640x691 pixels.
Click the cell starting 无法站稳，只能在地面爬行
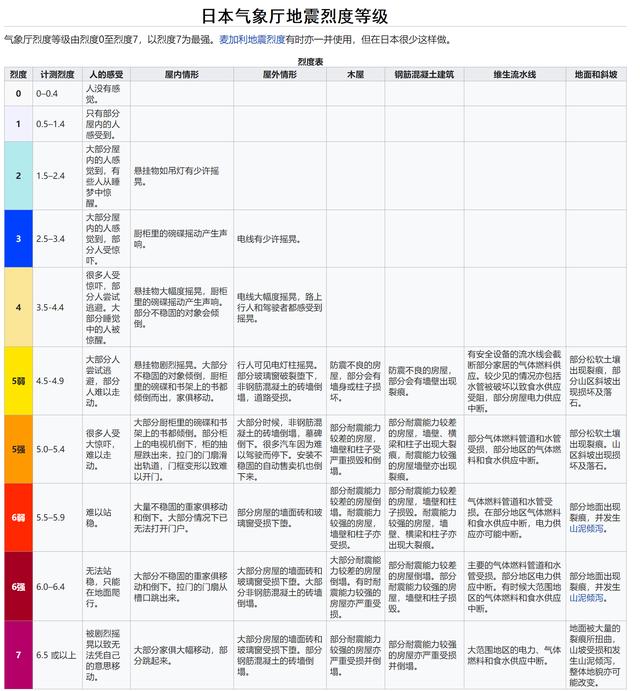coord(106,587)
